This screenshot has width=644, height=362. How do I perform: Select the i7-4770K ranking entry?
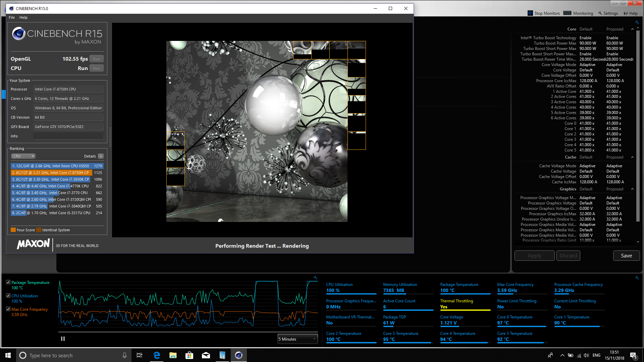pyautogui.click(x=57, y=186)
